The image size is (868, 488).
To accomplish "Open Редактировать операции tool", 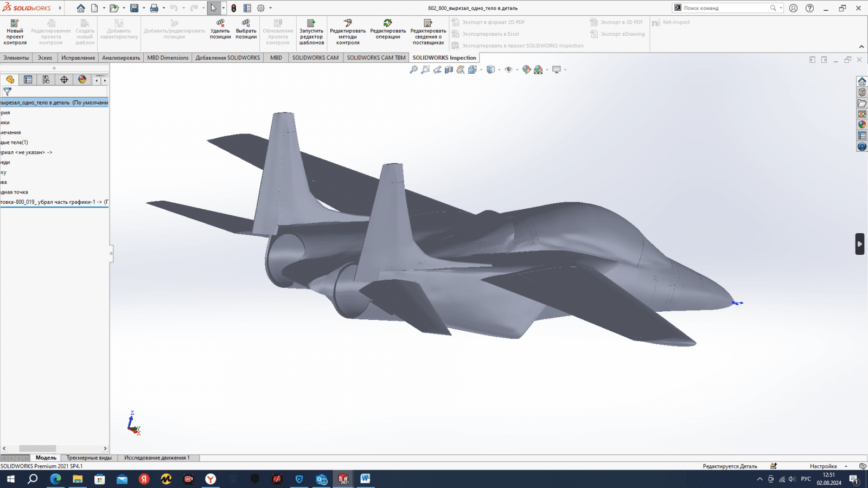I will click(x=388, y=30).
